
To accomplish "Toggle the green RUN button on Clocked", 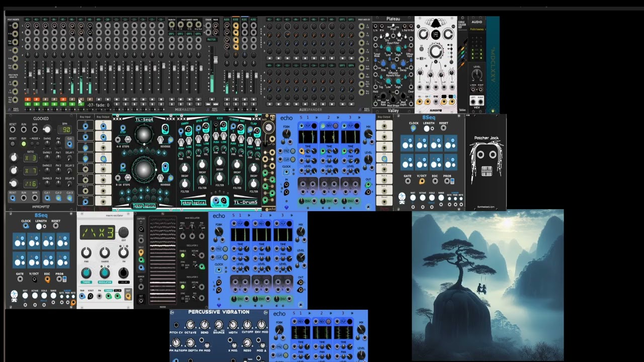I will [x=24, y=144].
